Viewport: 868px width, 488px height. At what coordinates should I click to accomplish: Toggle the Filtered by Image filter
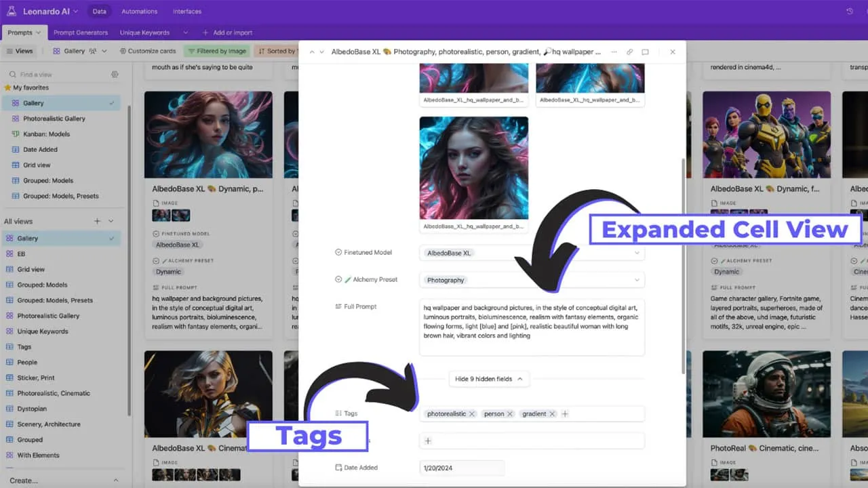click(x=216, y=51)
